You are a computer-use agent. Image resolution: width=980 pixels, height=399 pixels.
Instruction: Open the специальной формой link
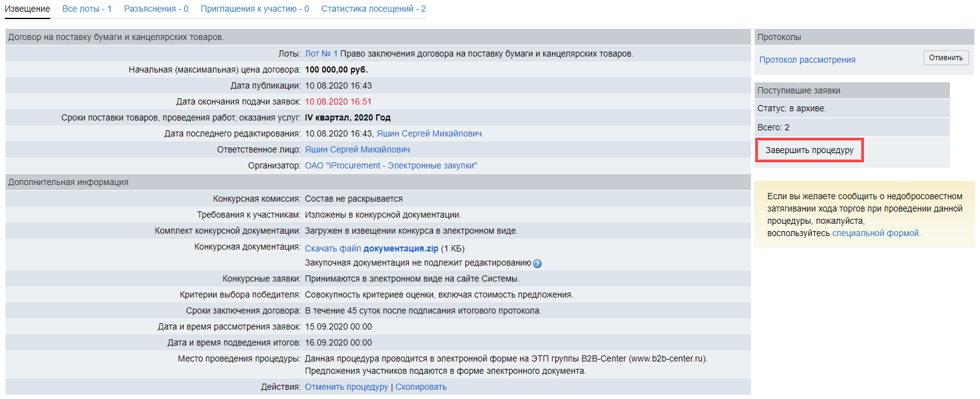876,233
